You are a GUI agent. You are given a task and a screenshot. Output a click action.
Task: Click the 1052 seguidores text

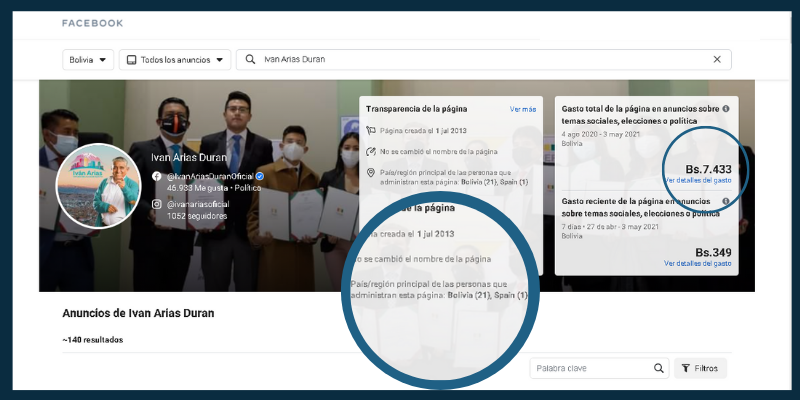[197, 216]
